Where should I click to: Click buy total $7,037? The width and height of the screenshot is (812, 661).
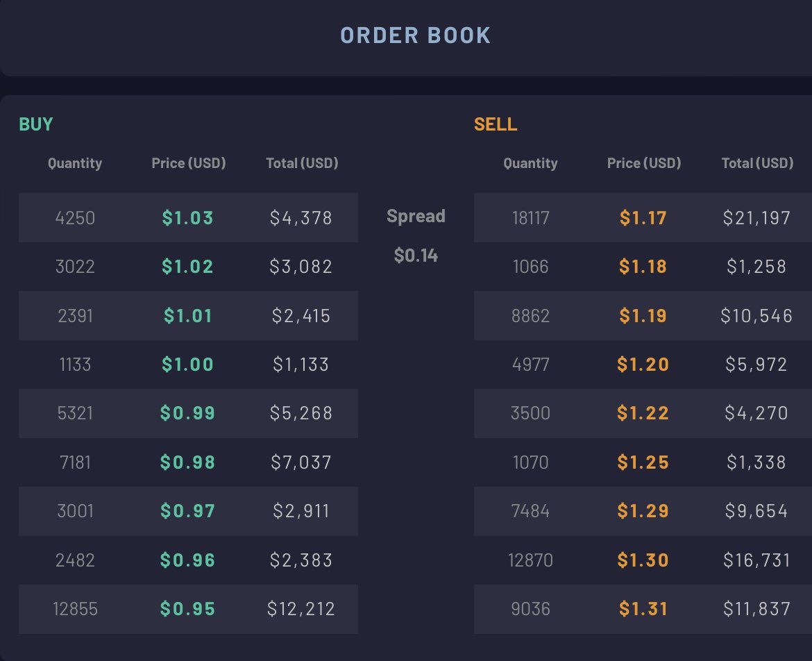click(x=301, y=462)
